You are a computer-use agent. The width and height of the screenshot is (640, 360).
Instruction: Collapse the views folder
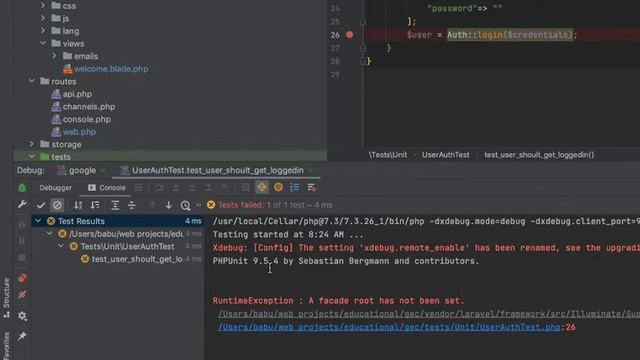click(x=43, y=43)
